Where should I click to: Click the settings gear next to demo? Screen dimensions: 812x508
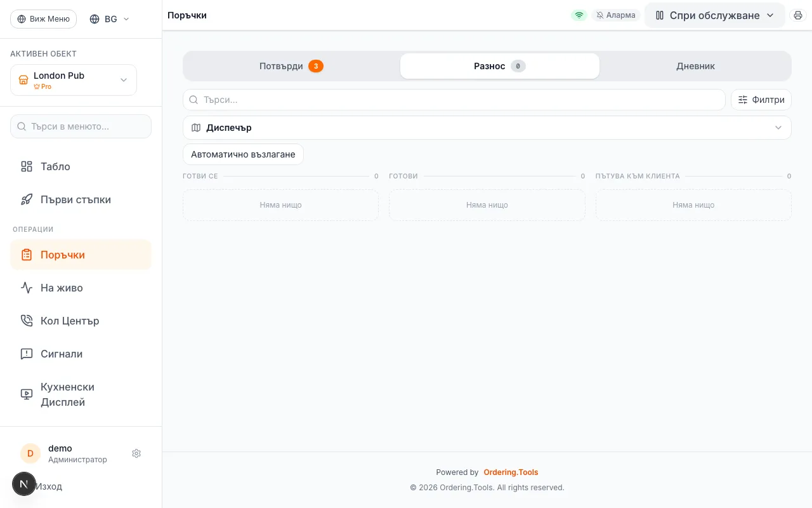136,453
